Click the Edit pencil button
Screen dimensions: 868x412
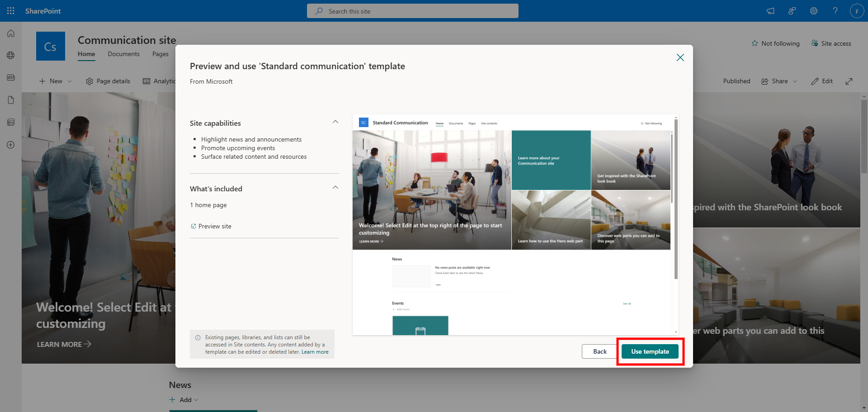(x=822, y=81)
